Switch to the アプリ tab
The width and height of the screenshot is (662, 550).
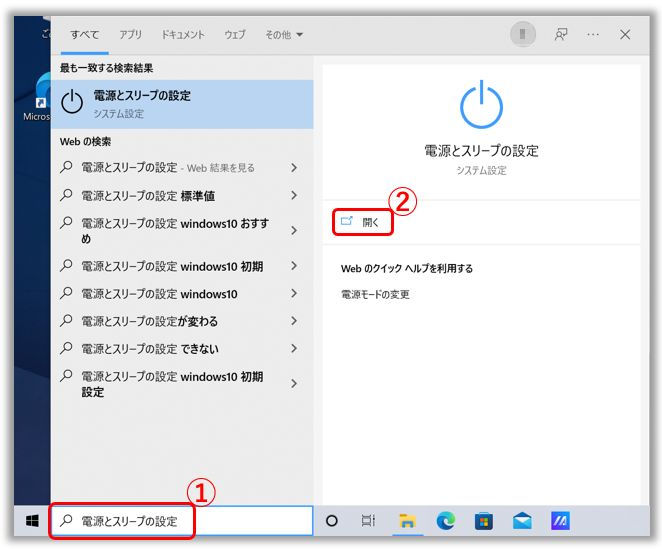(x=131, y=35)
